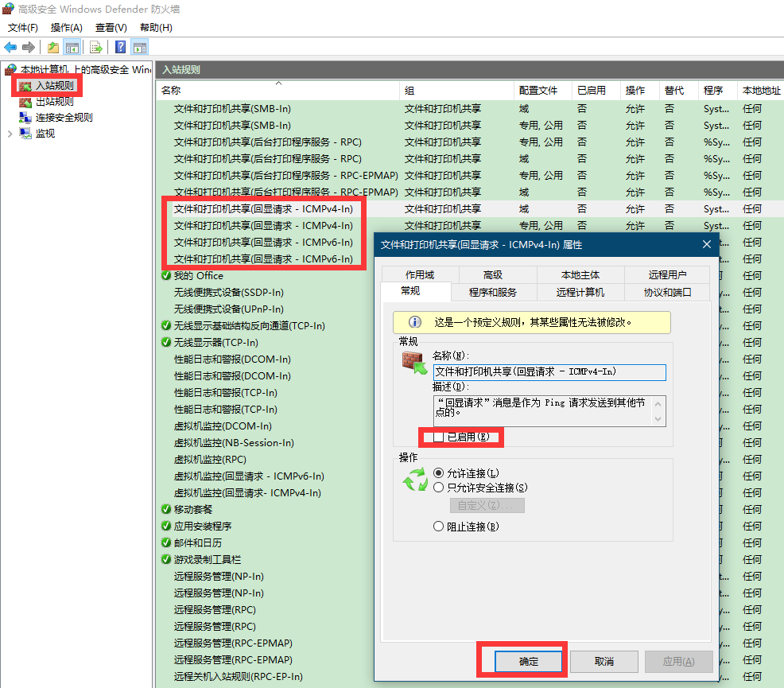Select 只允许安全连接(S) radio button
This screenshot has height=688, width=784.
[x=438, y=488]
